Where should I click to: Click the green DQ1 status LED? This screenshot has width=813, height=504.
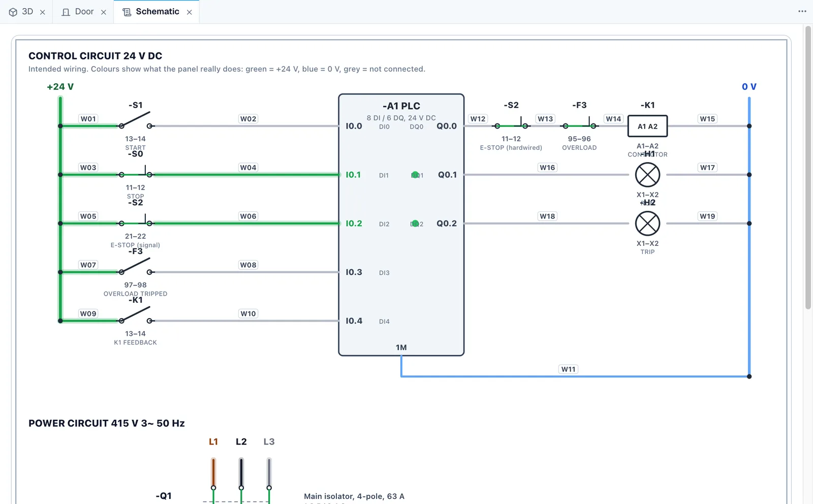click(x=415, y=175)
